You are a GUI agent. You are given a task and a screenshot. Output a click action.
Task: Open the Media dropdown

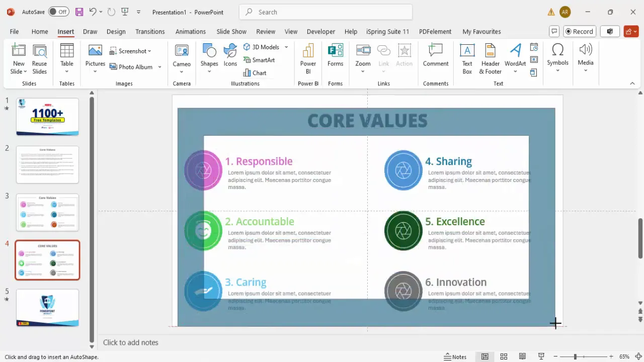tap(586, 58)
